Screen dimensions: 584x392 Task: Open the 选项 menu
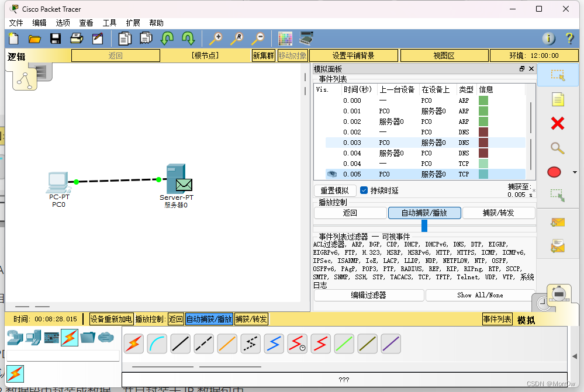63,23
